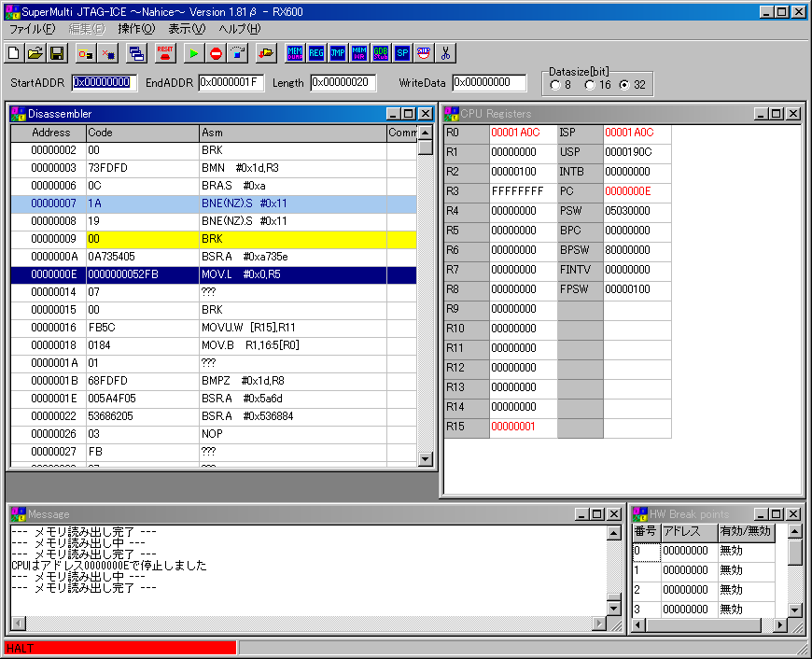Viewport: 812px width, 659px height.
Task: Click the Asm column header
Action: tap(292, 133)
